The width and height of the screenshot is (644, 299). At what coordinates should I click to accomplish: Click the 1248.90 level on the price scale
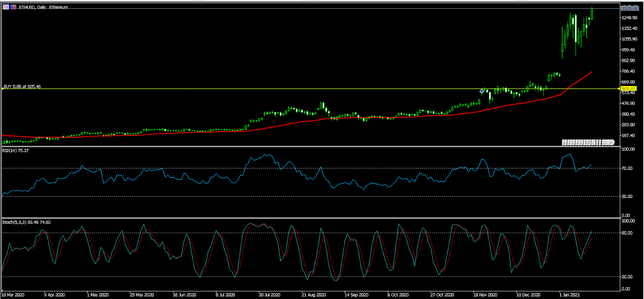pyautogui.click(x=629, y=18)
